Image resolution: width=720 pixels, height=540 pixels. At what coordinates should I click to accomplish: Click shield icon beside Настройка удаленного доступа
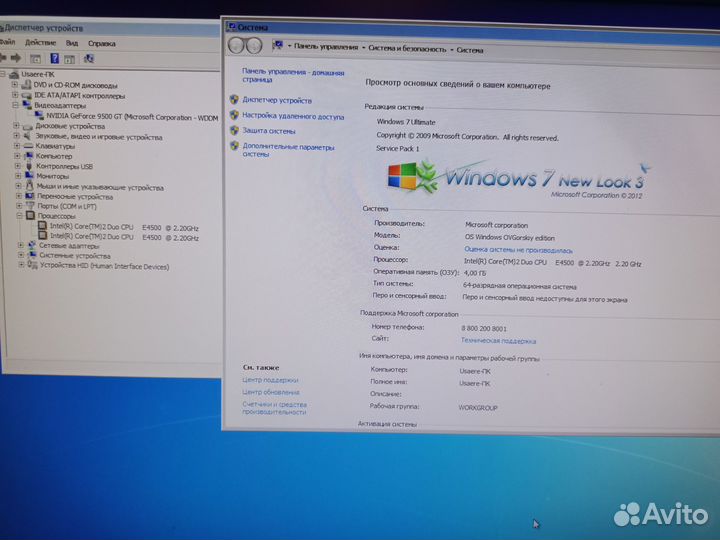pyautogui.click(x=234, y=115)
